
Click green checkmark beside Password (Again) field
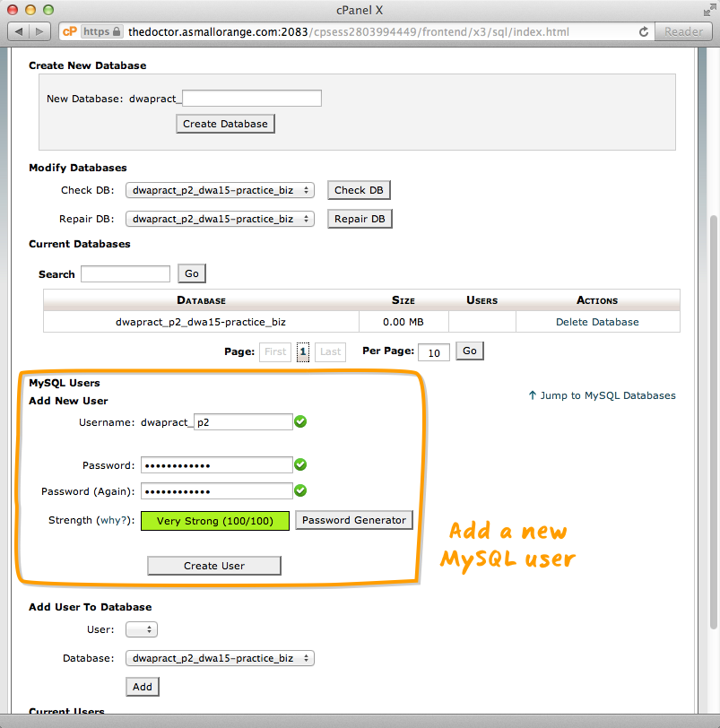click(x=301, y=490)
